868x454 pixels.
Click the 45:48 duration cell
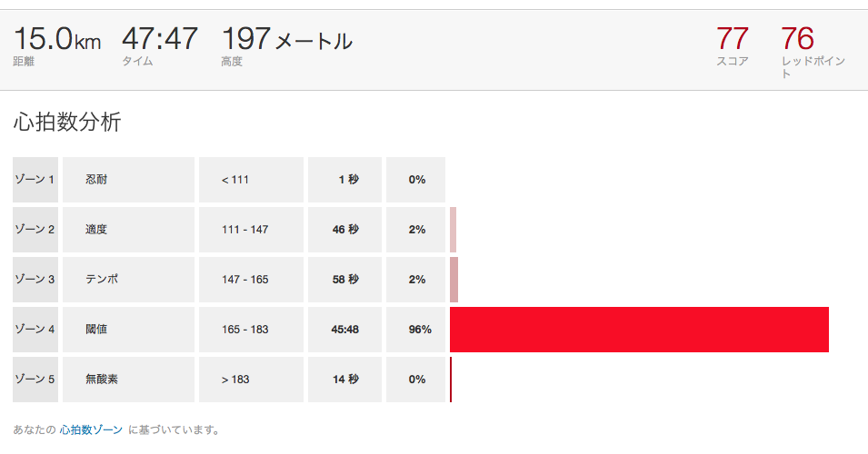coord(344,330)
